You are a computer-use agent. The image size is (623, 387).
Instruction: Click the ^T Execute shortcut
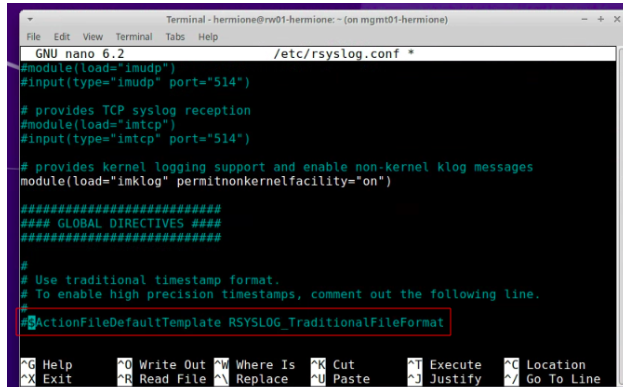[x=445, y=364]
